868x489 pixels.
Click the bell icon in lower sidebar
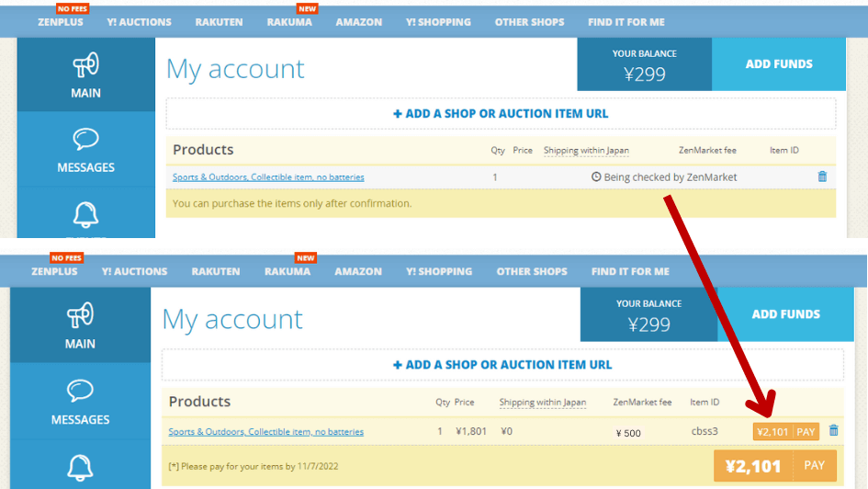coord(80,468)
